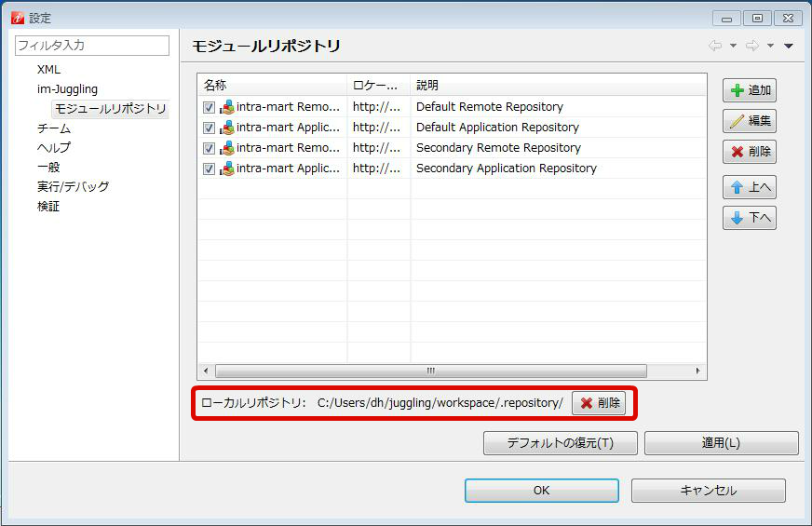Uncheck the Default Application Repository checkbox

coord(209,128)
